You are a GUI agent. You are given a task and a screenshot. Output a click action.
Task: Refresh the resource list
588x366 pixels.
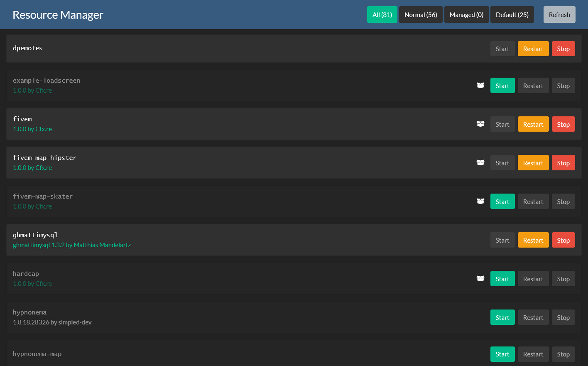pos(559,15)
